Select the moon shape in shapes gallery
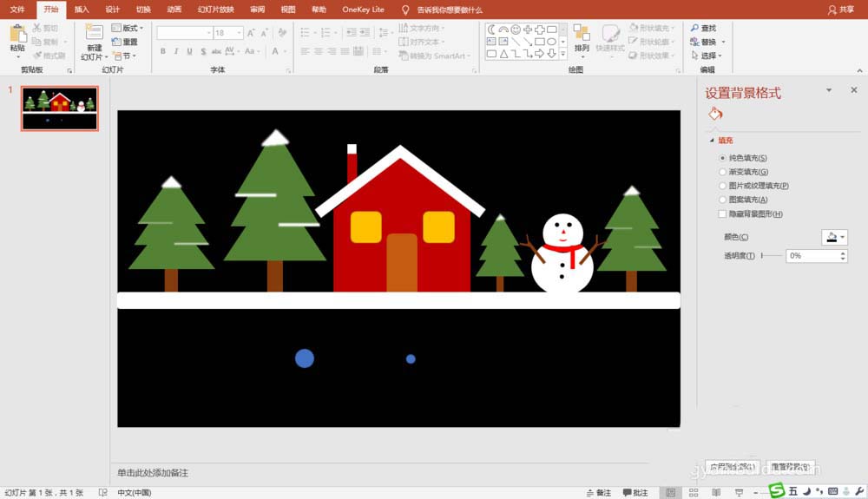Viewport: 868px width, 499px height. [491, 30]
